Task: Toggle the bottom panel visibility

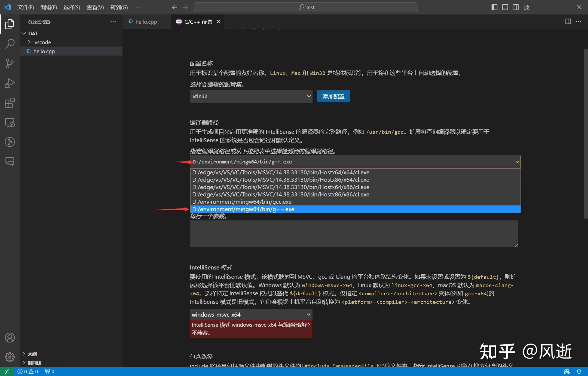Action: pos(504,7)
